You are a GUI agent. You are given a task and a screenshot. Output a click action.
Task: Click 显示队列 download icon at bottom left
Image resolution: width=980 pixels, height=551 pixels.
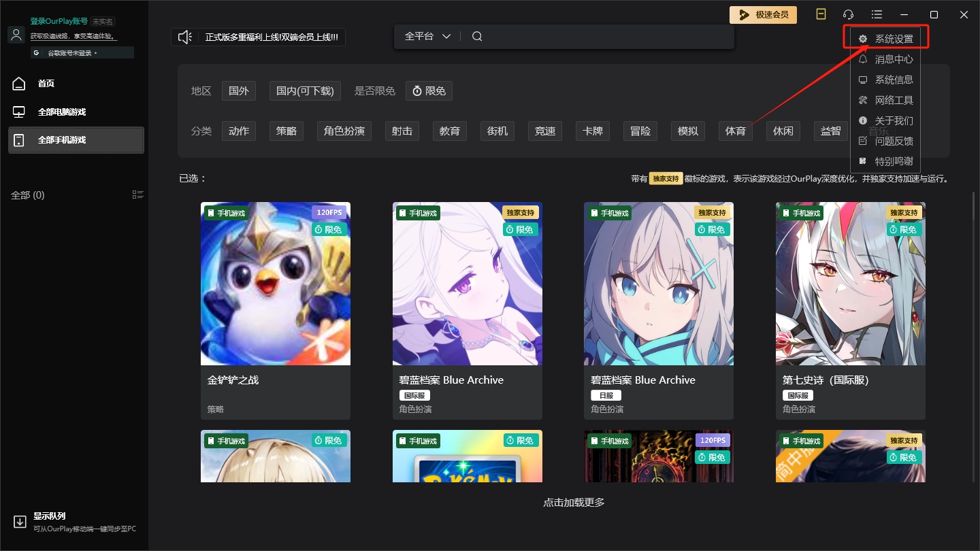pos(20,522)
